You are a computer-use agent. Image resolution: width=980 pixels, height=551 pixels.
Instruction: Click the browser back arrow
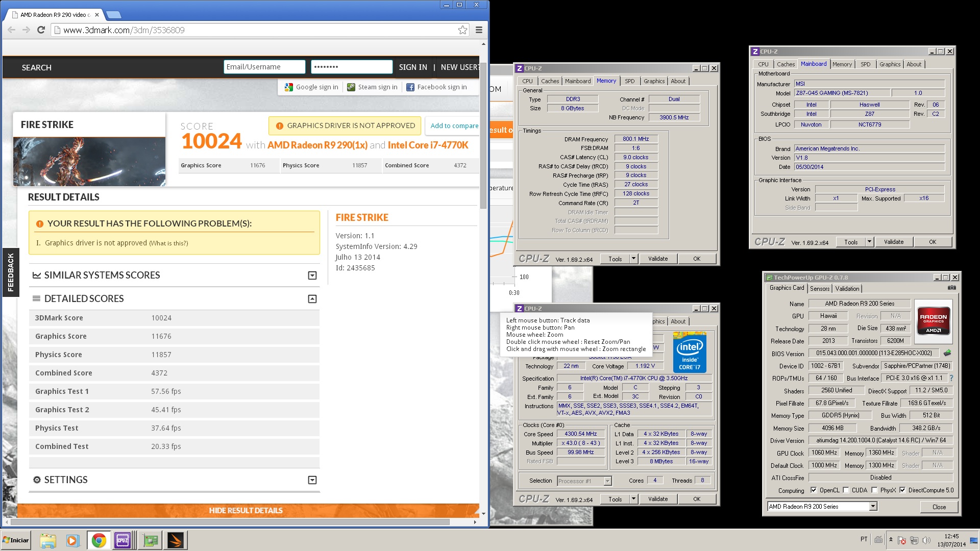coord(11,30)
